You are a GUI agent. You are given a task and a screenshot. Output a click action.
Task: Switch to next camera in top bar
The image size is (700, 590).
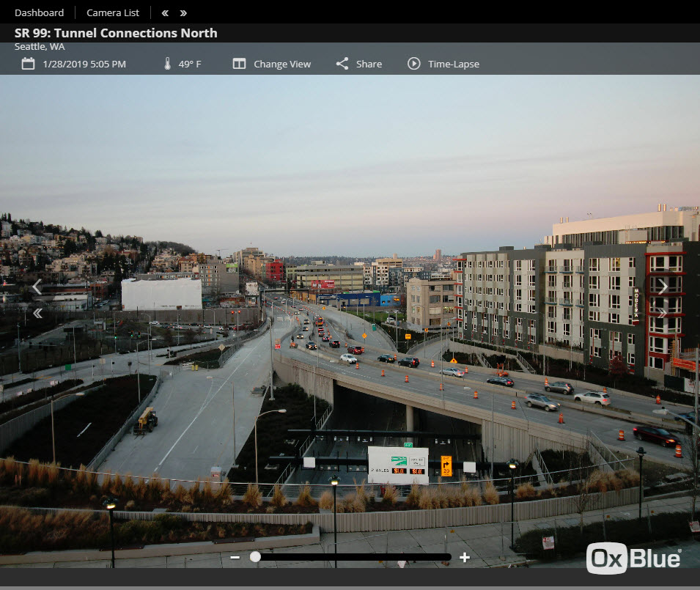pyautogui.click(x=183, y=12)
